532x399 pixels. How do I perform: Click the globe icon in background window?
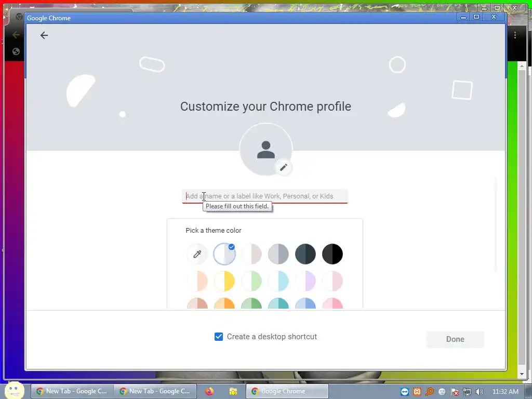16,51
